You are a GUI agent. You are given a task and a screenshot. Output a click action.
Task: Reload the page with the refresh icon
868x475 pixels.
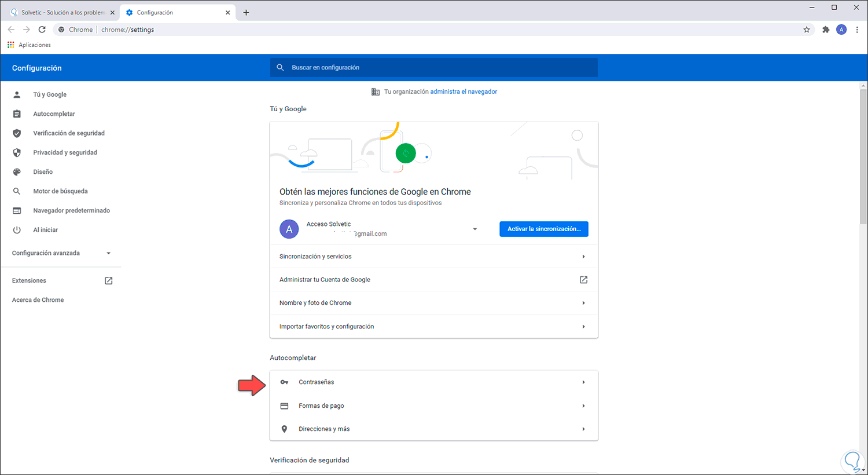(42, 30)
